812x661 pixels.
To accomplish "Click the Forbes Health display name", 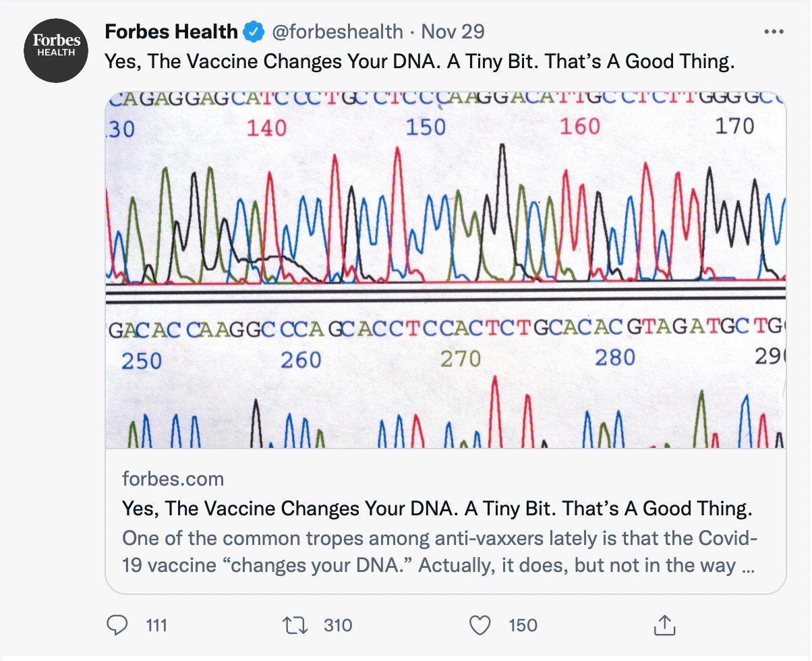I will click(x=171, y=32).
